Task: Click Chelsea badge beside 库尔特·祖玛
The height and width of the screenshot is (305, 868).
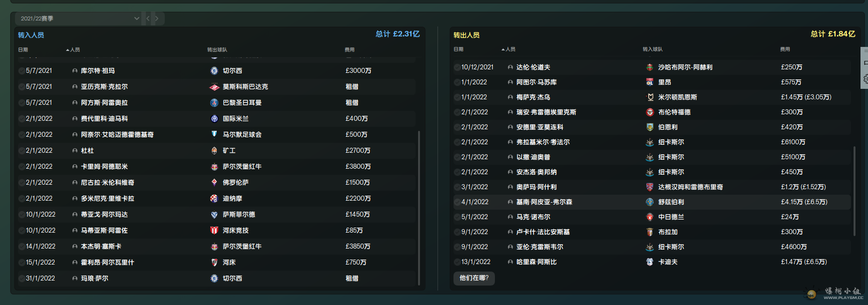Action: (214, 71)
